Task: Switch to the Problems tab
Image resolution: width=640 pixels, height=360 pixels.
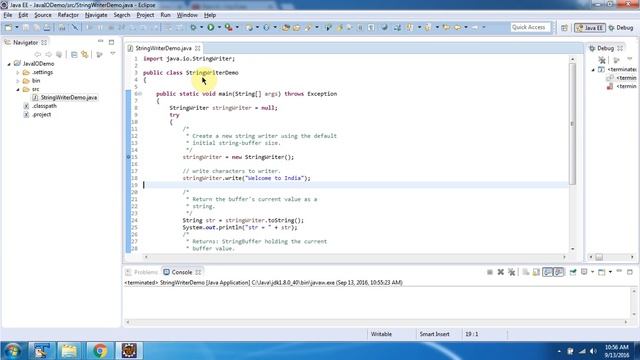Action: coord(142,272)
